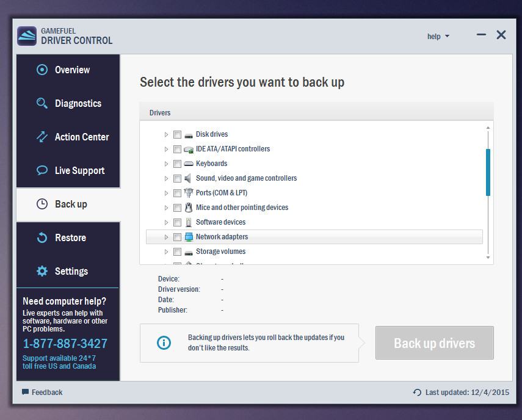Click the GameFuel Driver Control logo icon
Viewport: 522px width, 420px height.
point(27,36)
